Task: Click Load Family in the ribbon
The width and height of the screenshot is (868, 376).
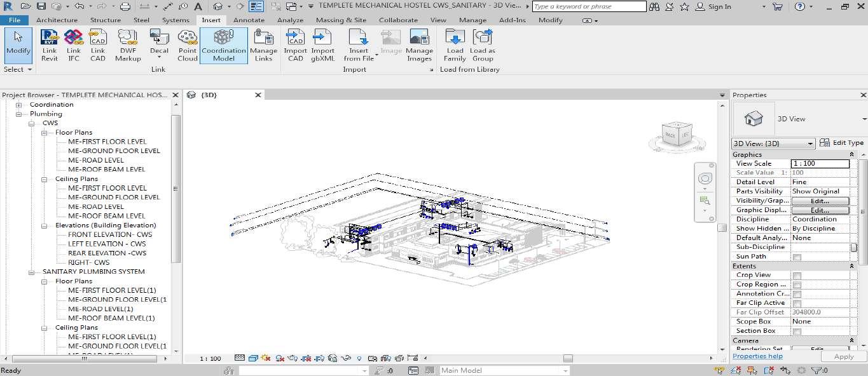Action: 455,46
